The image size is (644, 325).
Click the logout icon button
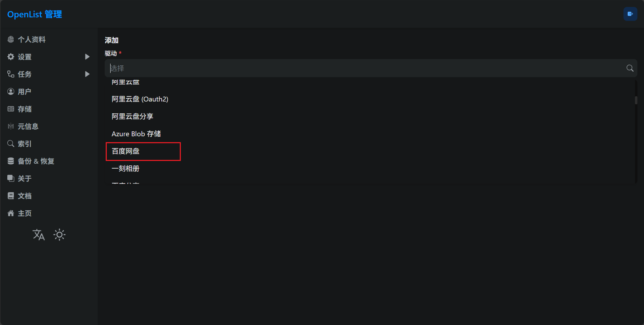coord(630,14)
